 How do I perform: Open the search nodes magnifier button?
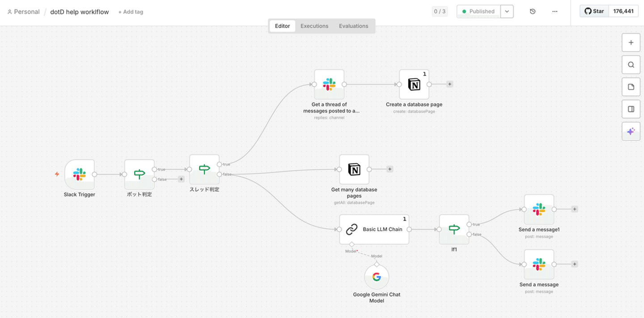pyautogui.click(x=631, y=64)
